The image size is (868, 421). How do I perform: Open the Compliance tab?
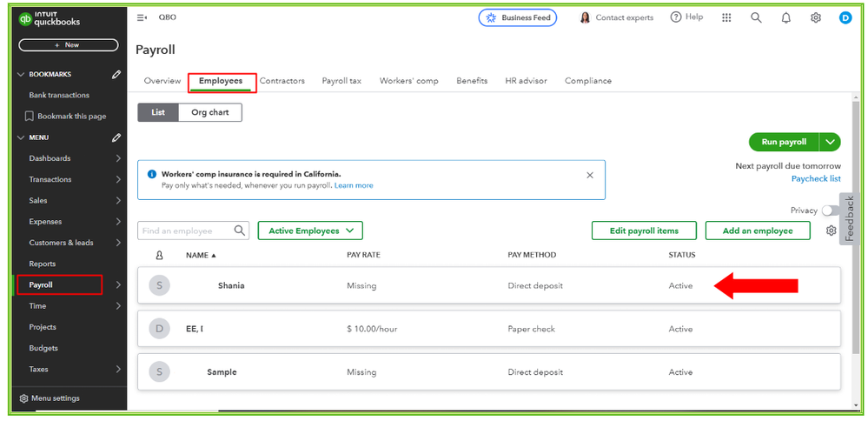(588, 81)
